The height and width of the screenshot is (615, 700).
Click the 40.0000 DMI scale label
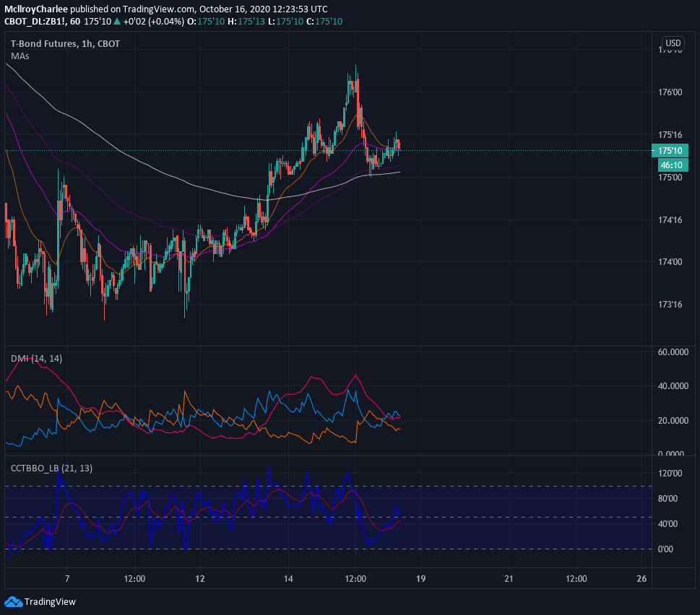(673, 386)
